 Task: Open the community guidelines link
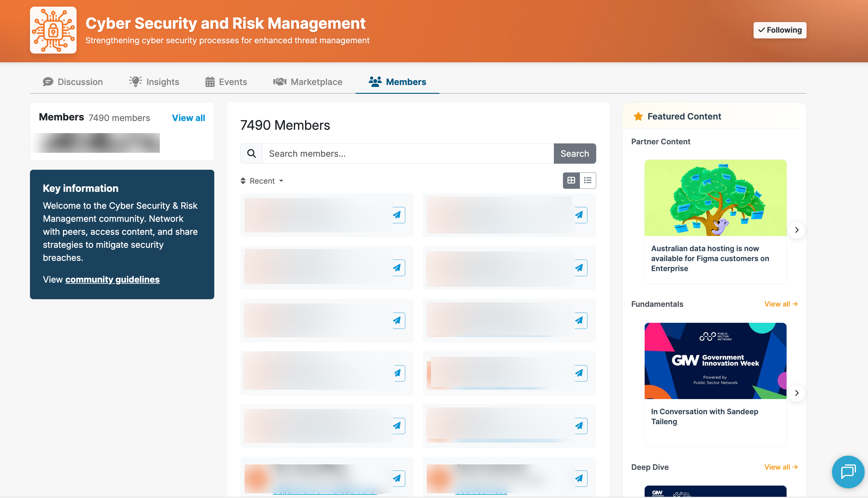coord(112,280)
